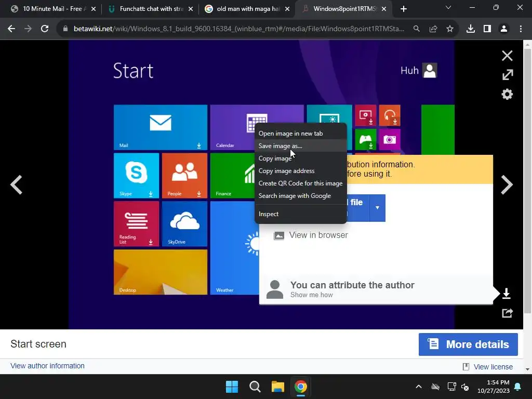Image resolution: width=532 pixels, height=399 pixels.
Task: Toggle fullscreen with diagonal arrow icon
Action: click(507, 75)
